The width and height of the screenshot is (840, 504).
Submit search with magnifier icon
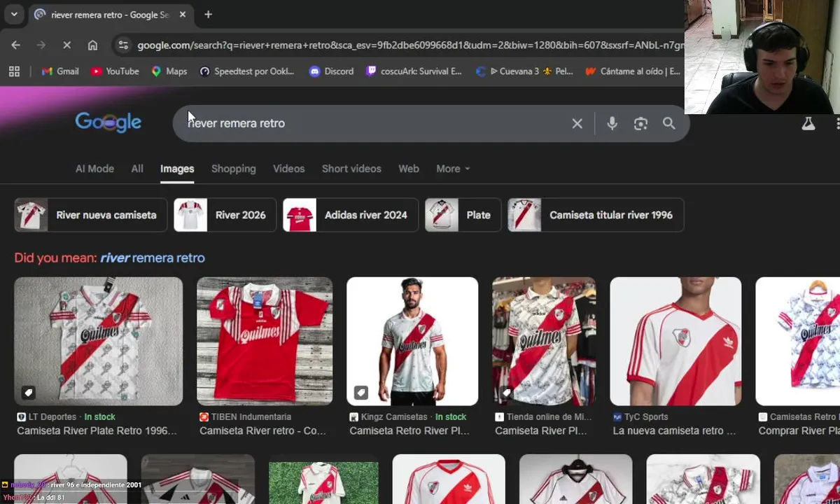point(669,124)
